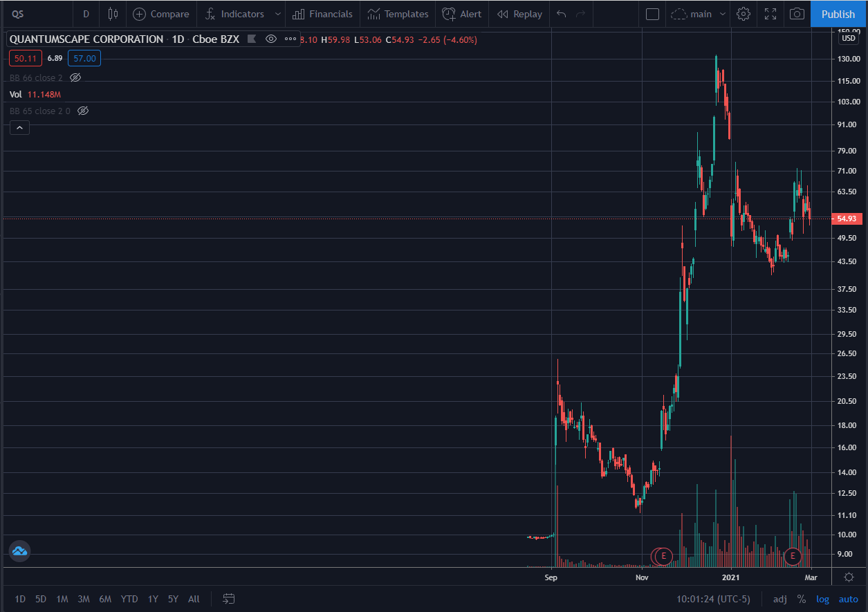Select the 1D date range

(x=20, y=599)
